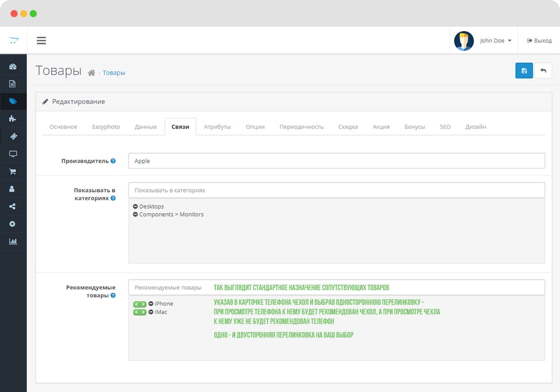
Task: Switch to the Основное tab
Action: click(63, 127)
